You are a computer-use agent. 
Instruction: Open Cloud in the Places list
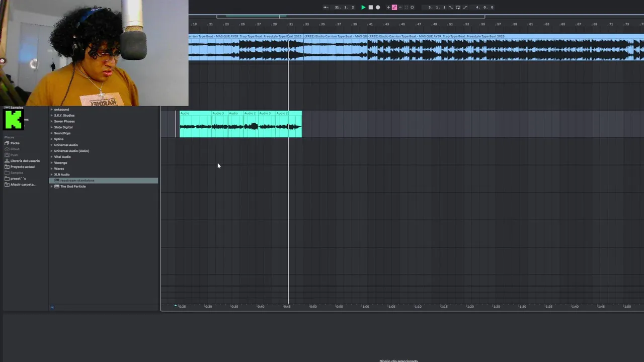click(x=15, y=149)
